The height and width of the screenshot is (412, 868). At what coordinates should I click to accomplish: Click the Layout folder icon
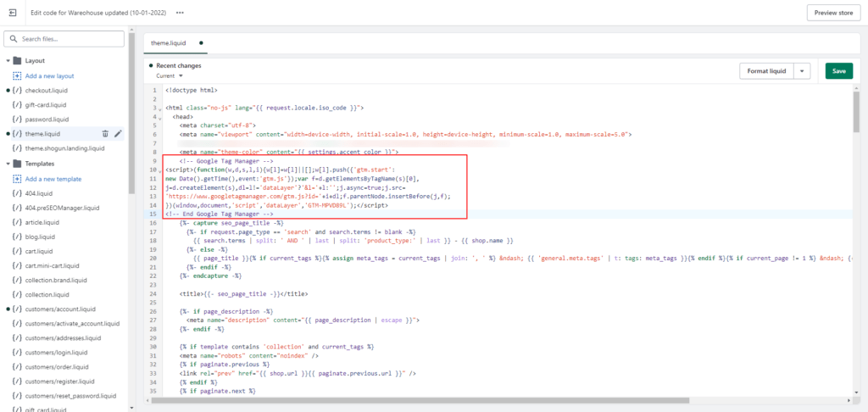(x=17, y=61)
